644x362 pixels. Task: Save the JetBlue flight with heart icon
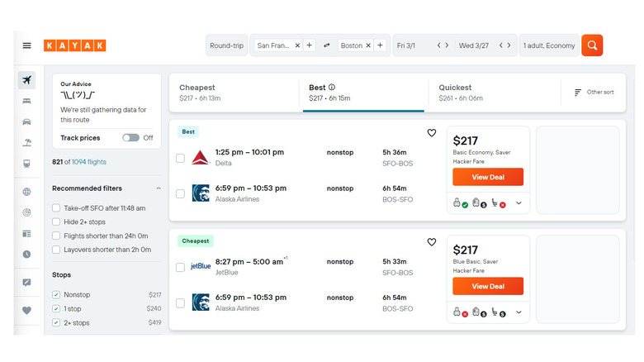[431, 242]
